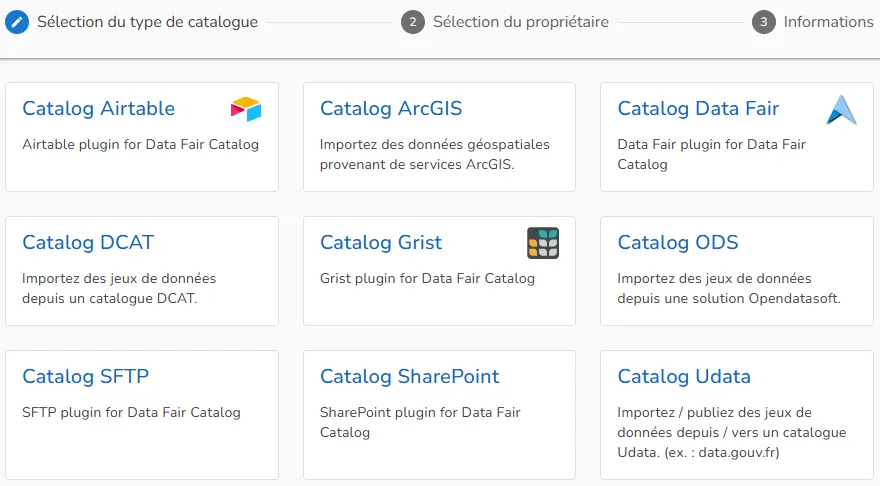Click text 'depuis un catalogue DCAT.'
880x486 pixels.
[109, 298]
